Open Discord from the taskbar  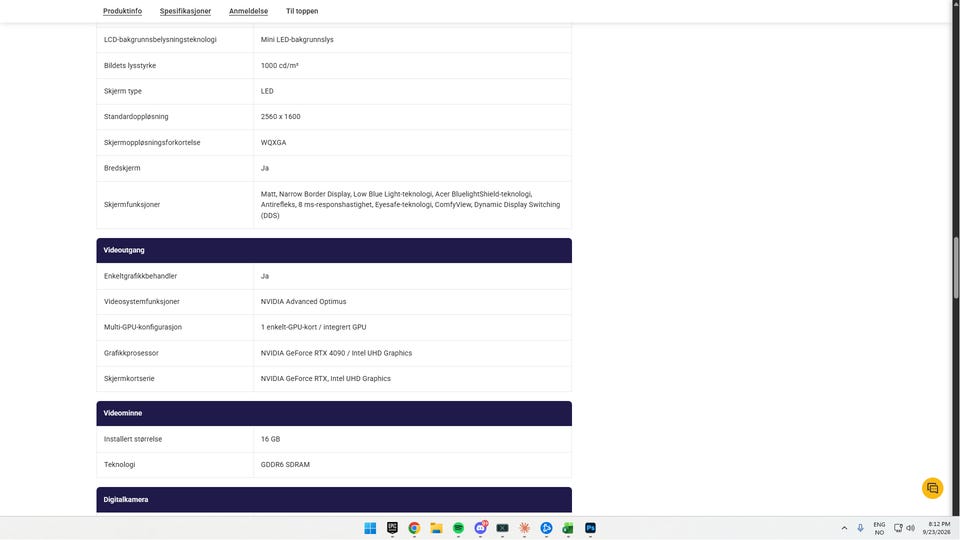point(481,528)
